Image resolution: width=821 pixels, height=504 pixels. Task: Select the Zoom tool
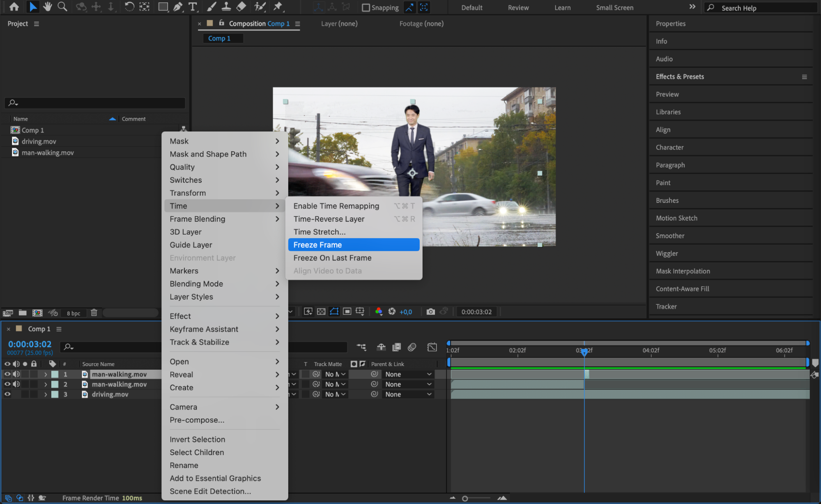62,7
